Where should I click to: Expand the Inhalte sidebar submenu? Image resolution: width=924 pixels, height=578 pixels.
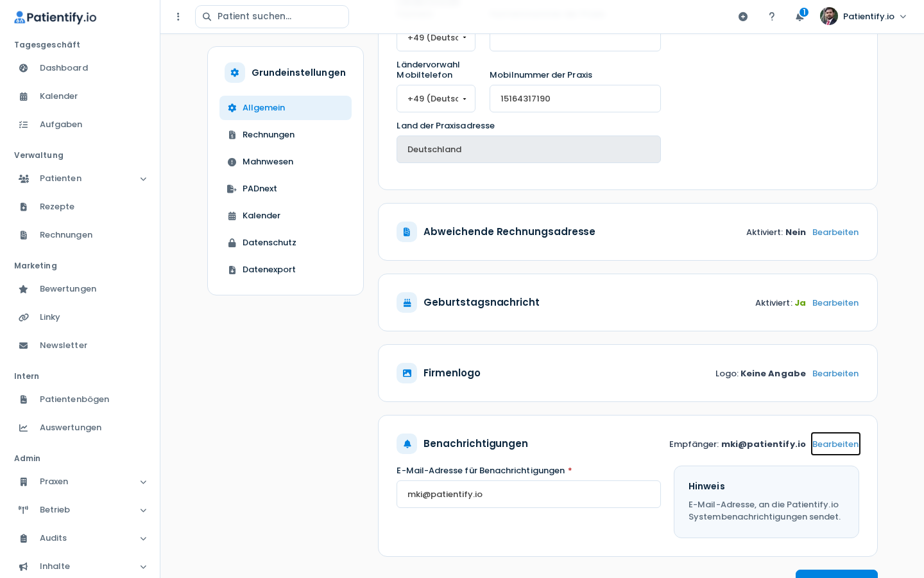point(143,566)
